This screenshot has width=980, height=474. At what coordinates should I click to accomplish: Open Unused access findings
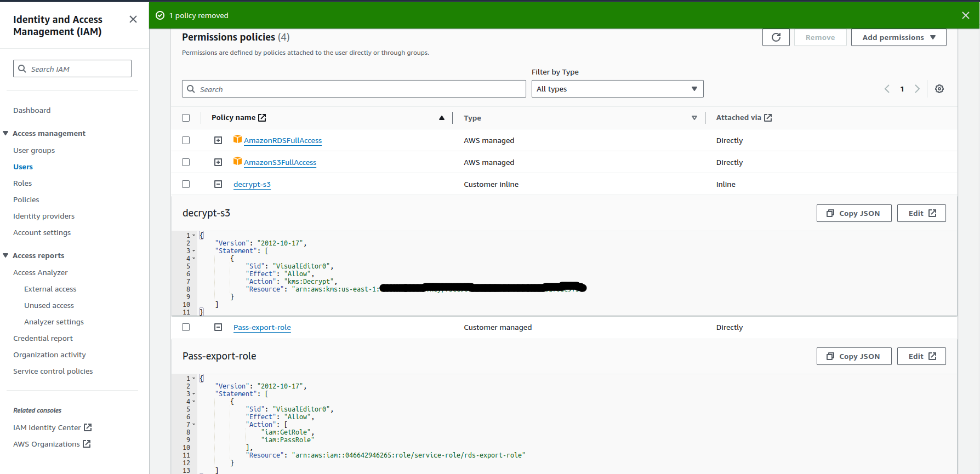point(49,305)
